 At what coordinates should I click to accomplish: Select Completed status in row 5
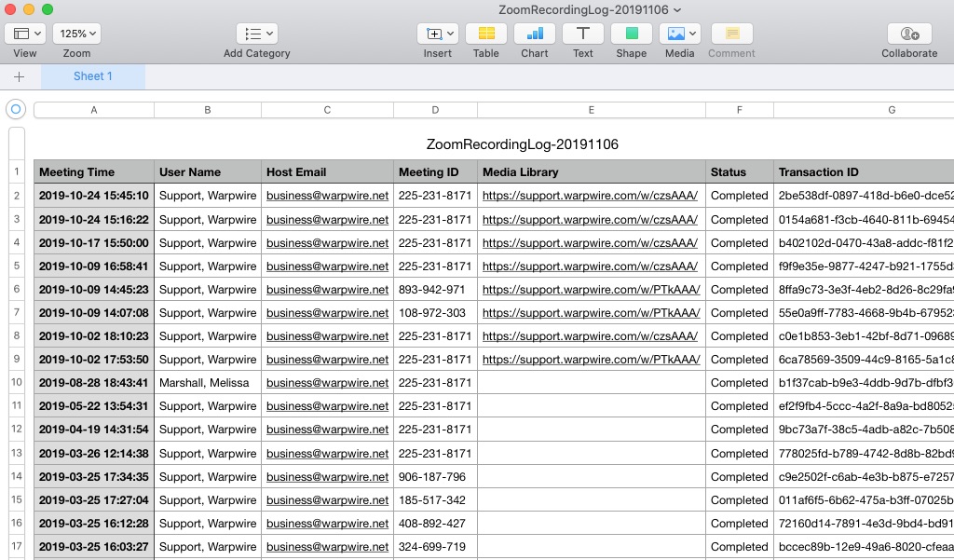pos(739,266)
